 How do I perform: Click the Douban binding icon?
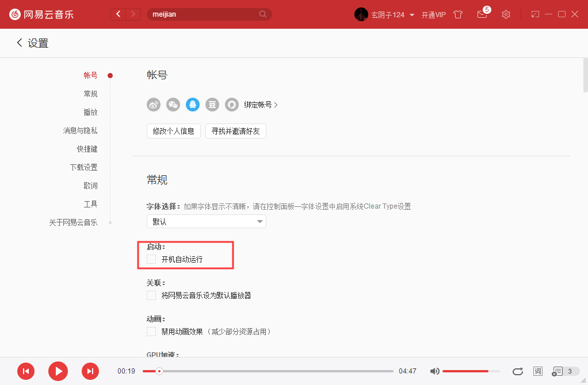coord(212,105)
